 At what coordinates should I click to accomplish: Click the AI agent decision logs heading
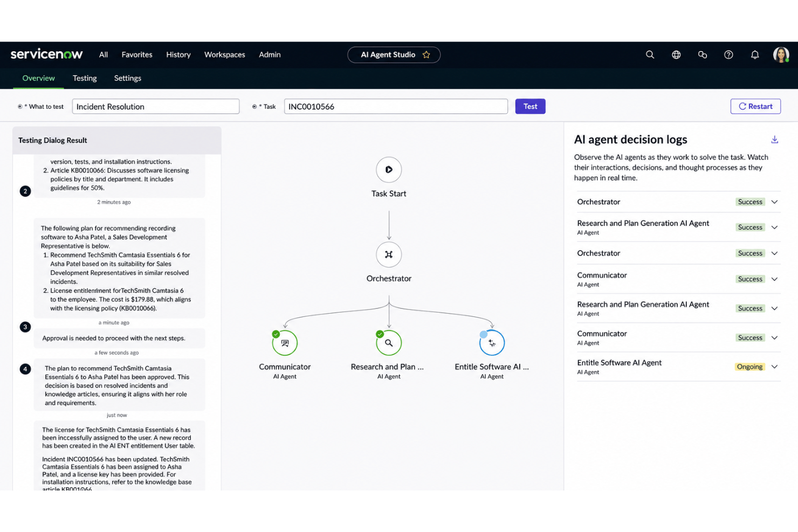pos(631,140)
